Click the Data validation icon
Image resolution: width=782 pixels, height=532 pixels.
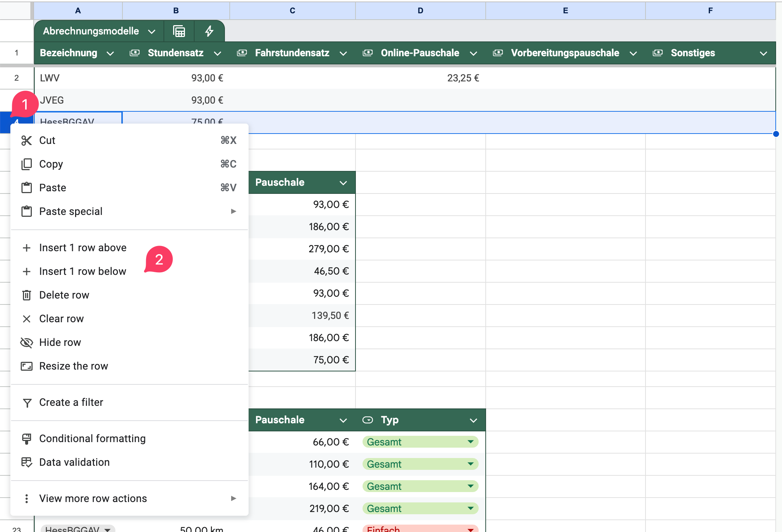[26, 462]
